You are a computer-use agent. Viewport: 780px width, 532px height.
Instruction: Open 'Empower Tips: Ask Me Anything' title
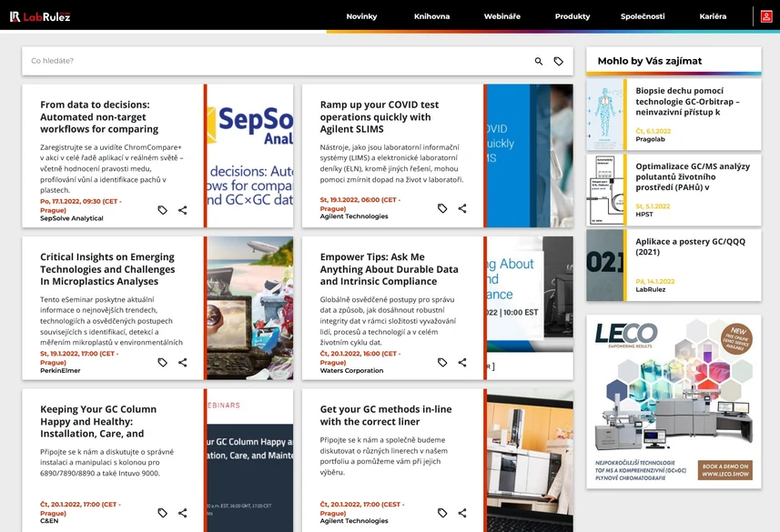389,269
